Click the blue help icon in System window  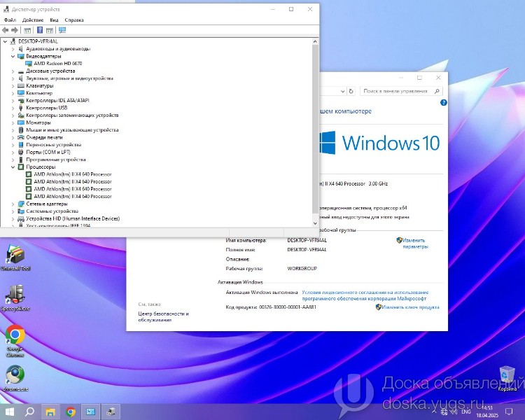[444, 102]
